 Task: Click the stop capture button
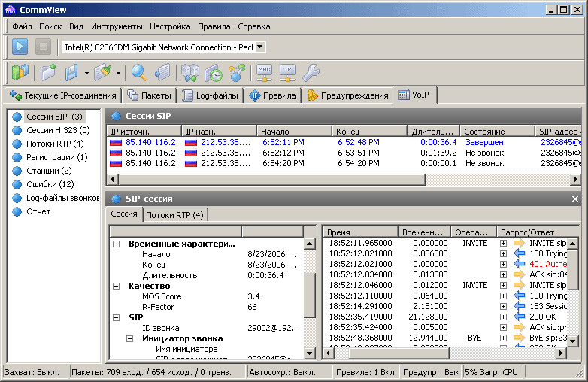pyautogui.click(x=43, y=47)
